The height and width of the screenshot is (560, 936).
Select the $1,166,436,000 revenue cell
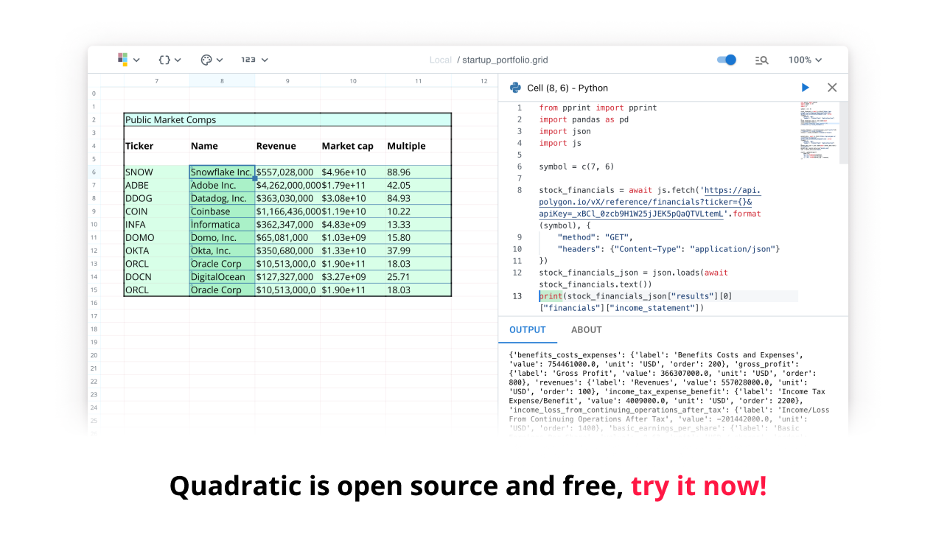click(287, 211)
